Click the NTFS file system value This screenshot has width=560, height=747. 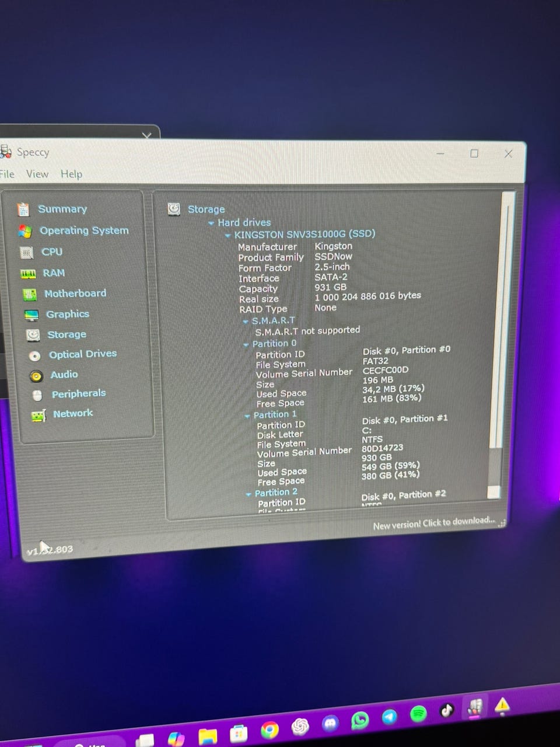(372, 439)
